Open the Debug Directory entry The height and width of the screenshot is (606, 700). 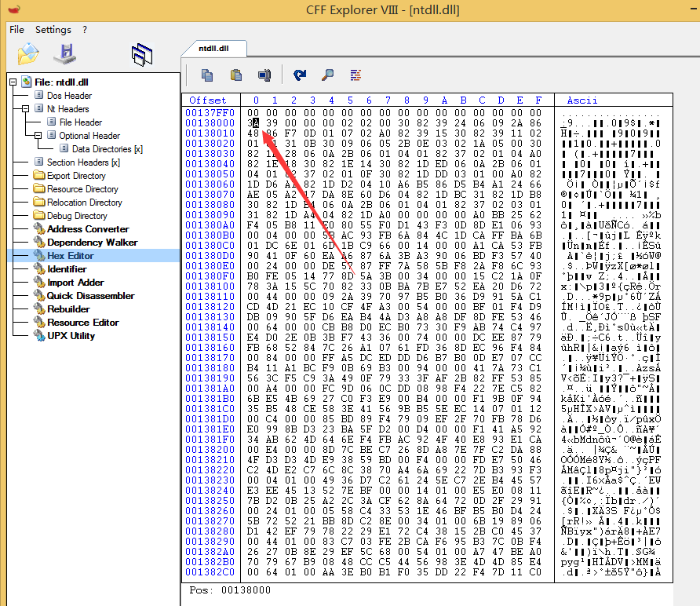[x=77, y=216]
